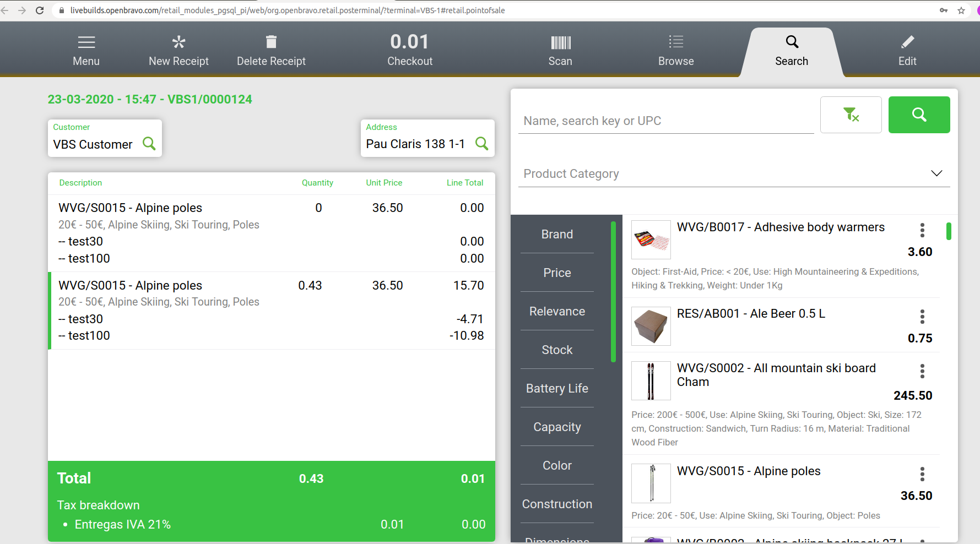Click the 245.50 price of ski board
The image size is (980, 544).
[x=913, y=396]
